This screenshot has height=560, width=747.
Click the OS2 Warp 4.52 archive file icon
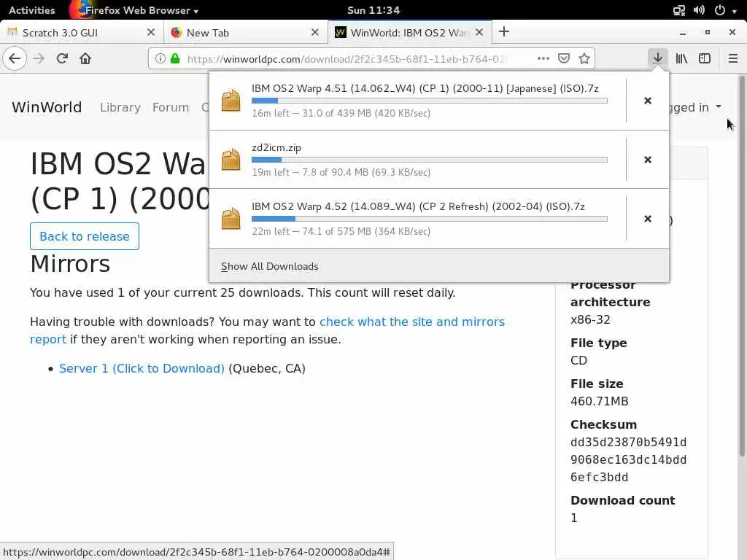[231, 219]
